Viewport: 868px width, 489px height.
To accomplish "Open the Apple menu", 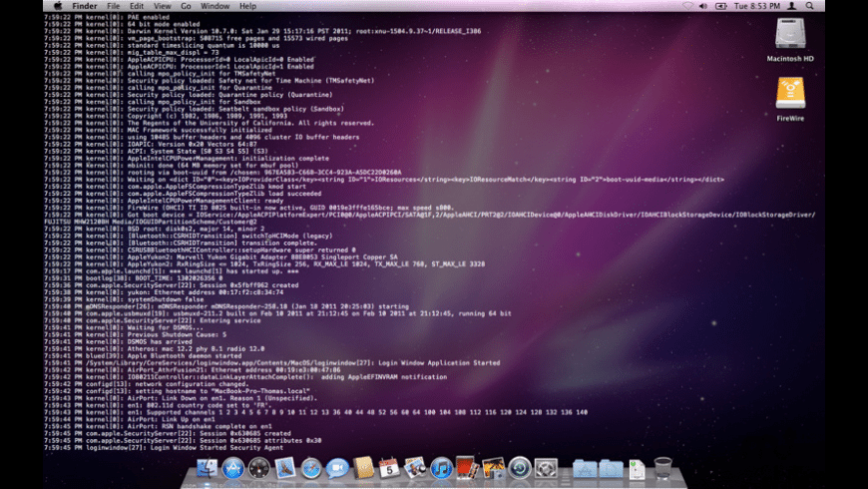I will (x=58, y=6).
